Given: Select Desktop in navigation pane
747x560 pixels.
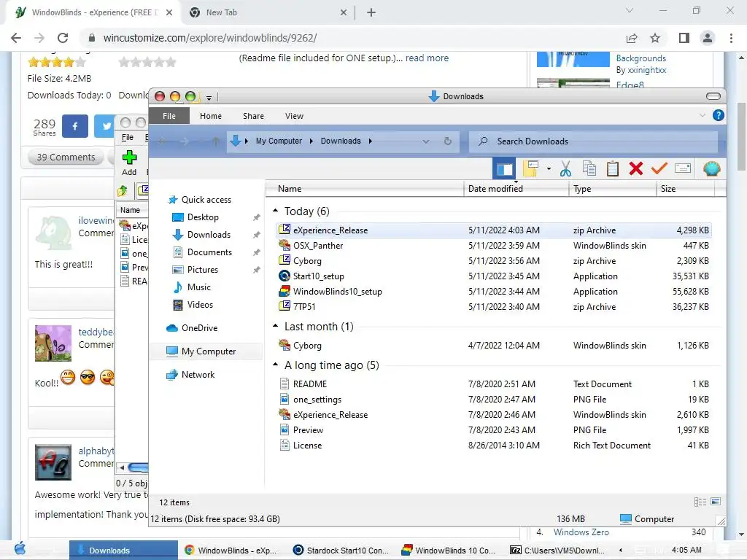Looking at the screenshot, I should pyautogui.click(x=203, y=217).
